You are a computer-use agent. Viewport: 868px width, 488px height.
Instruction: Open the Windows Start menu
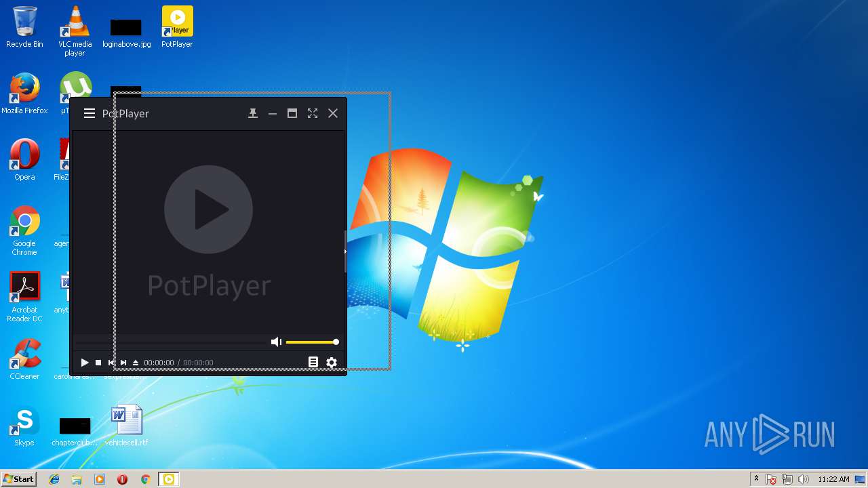click(18, 479)
